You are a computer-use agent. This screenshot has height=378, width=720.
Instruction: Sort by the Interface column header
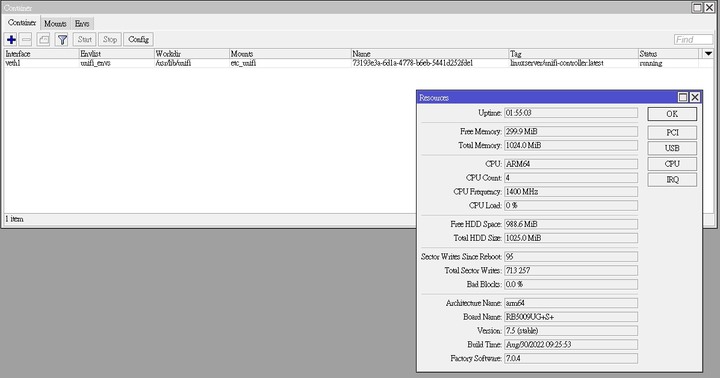click(41, 54)
